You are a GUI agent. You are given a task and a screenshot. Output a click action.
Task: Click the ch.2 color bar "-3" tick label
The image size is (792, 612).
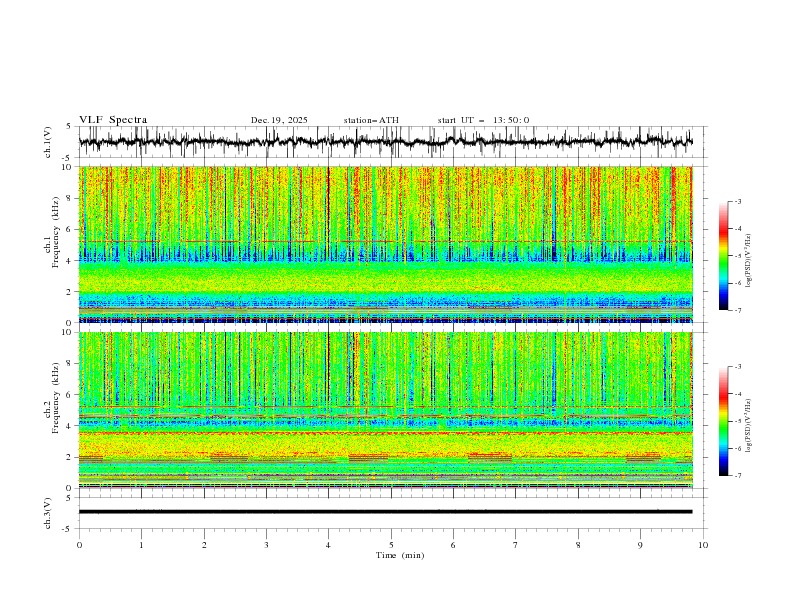[737, 367]
